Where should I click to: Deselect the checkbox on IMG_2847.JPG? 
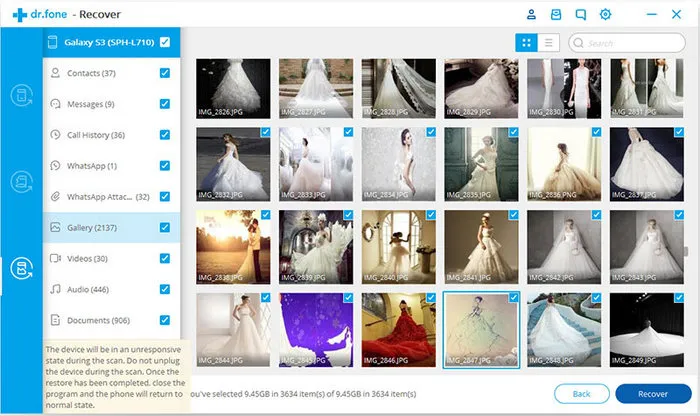[513, 298]
